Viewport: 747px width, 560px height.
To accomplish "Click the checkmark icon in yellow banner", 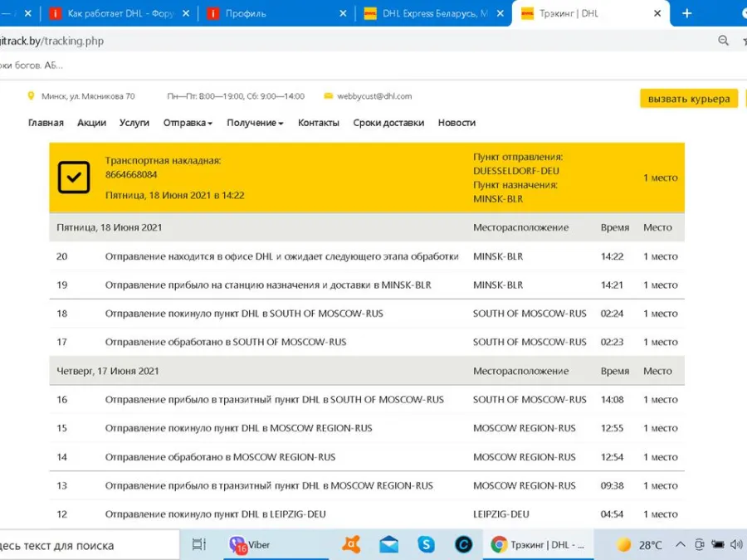I will point(74,178).
